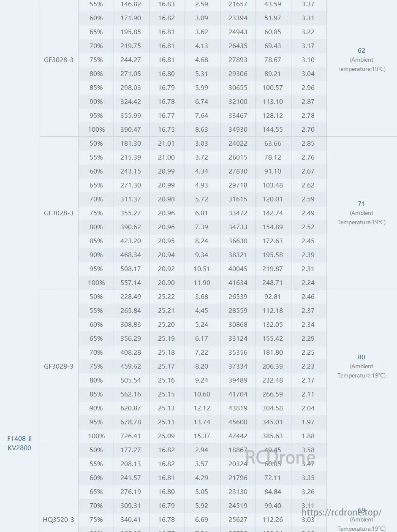Select the 390.47 thrust cell
Image resolution: width=397 pixels, height=532 pixels.
click(131, 129)
